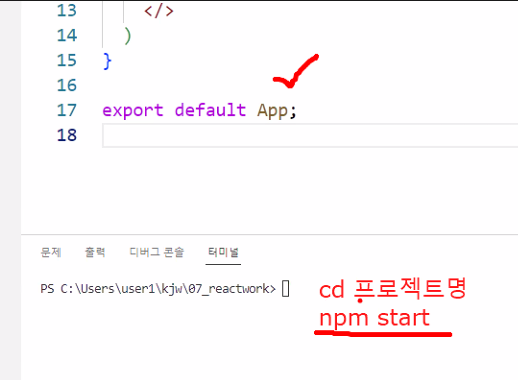Select the 터미널 (Terminal) tab
This screenshot has width=518, height=380.
223,252
